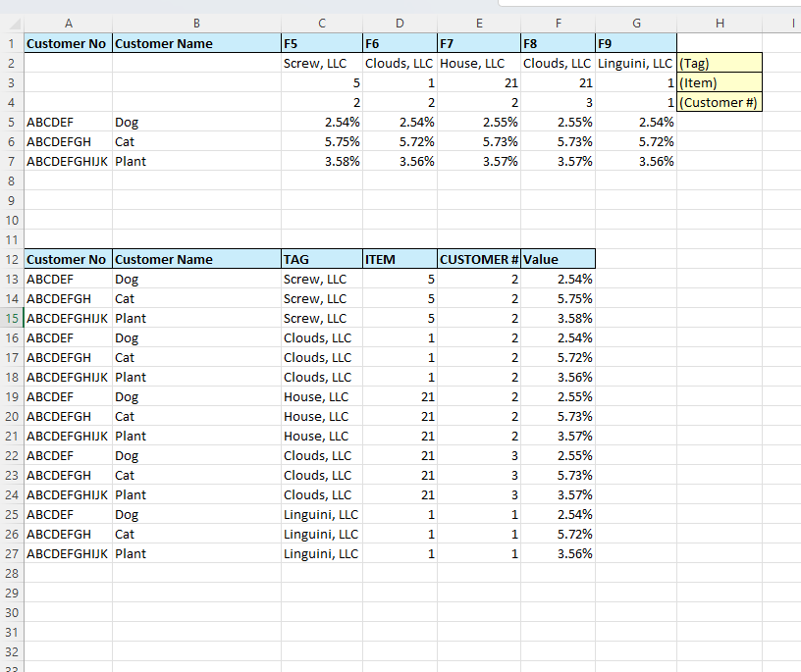Select the 3.57% value in row 21
This screenshot has width=801, height=672.
pyautogui.click(x=559, y=437)
